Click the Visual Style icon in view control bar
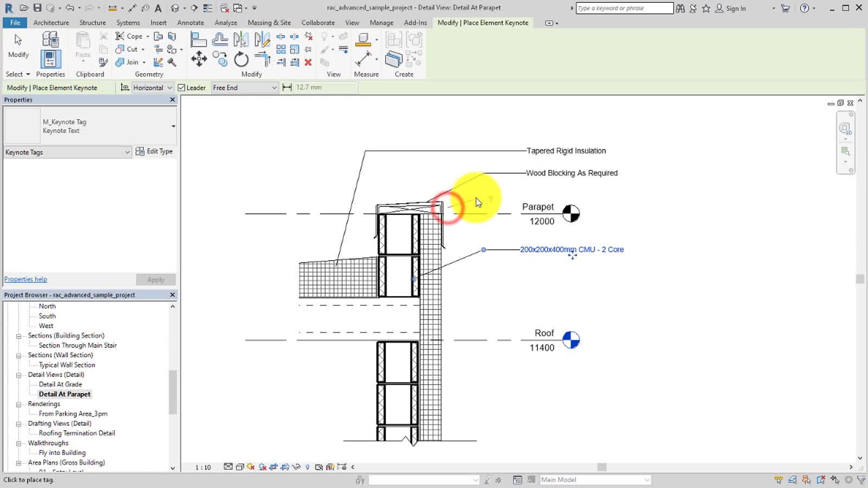 (239, 467)
